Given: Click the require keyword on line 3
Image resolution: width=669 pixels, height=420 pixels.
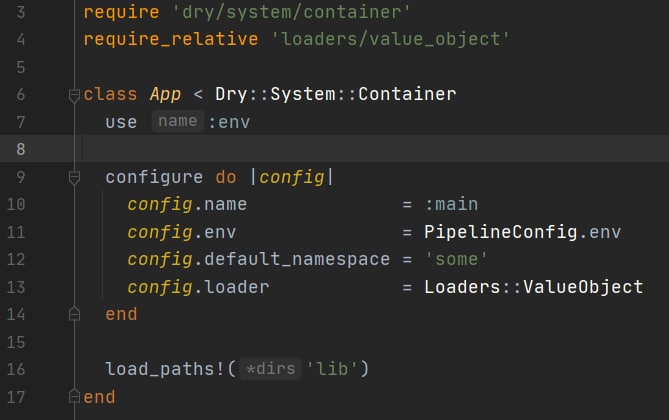Looking at the screenshot, I should coord(121,13).
